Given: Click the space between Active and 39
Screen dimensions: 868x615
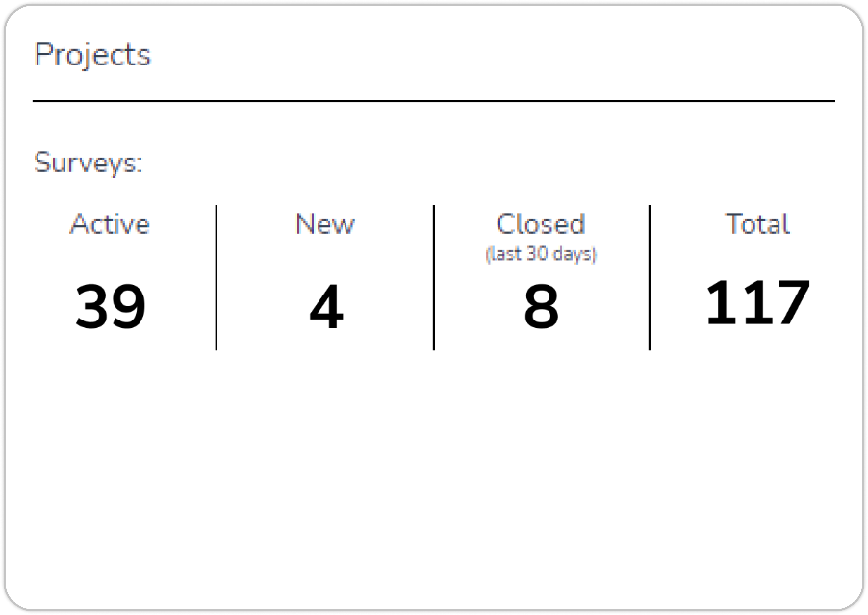Looking at the screenshot, I should (110, 260).
